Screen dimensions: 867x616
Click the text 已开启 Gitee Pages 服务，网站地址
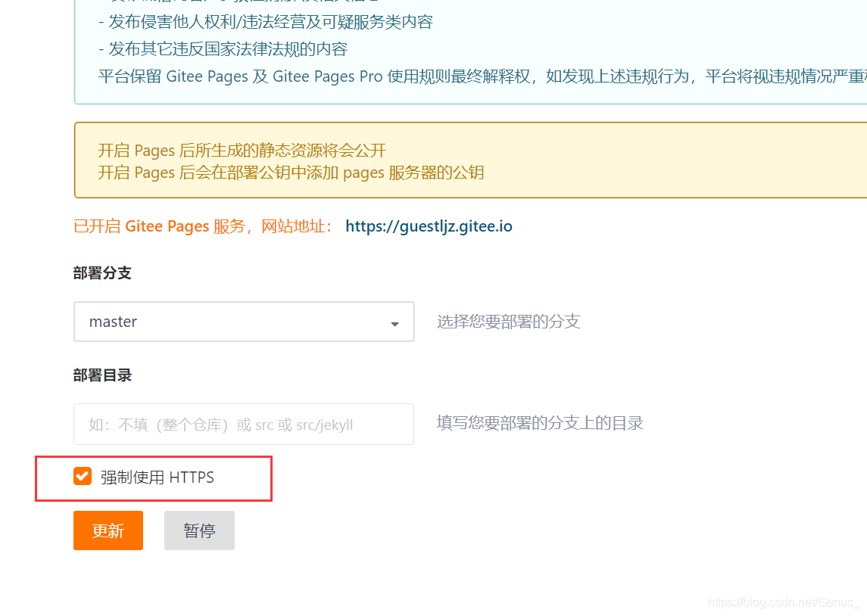coord(202,226)
